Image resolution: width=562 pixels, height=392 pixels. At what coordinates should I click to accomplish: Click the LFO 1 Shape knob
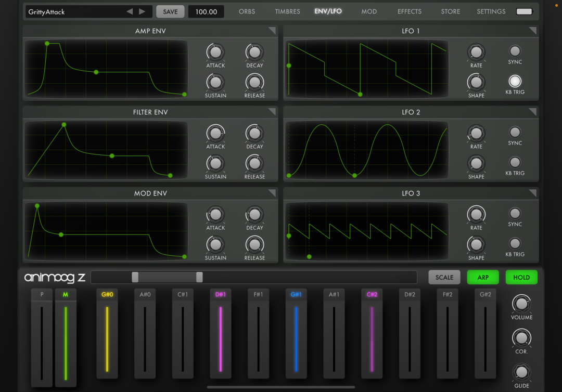coord(476,82)
